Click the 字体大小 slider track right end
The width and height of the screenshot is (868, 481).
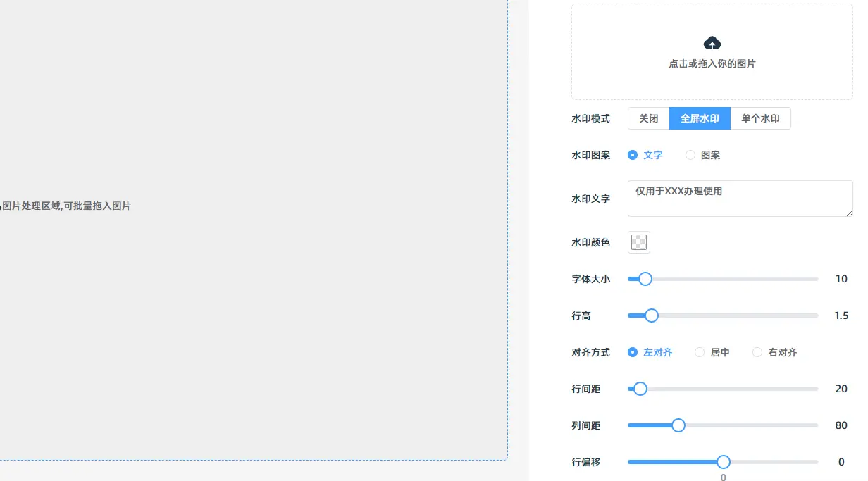point(815,279)
